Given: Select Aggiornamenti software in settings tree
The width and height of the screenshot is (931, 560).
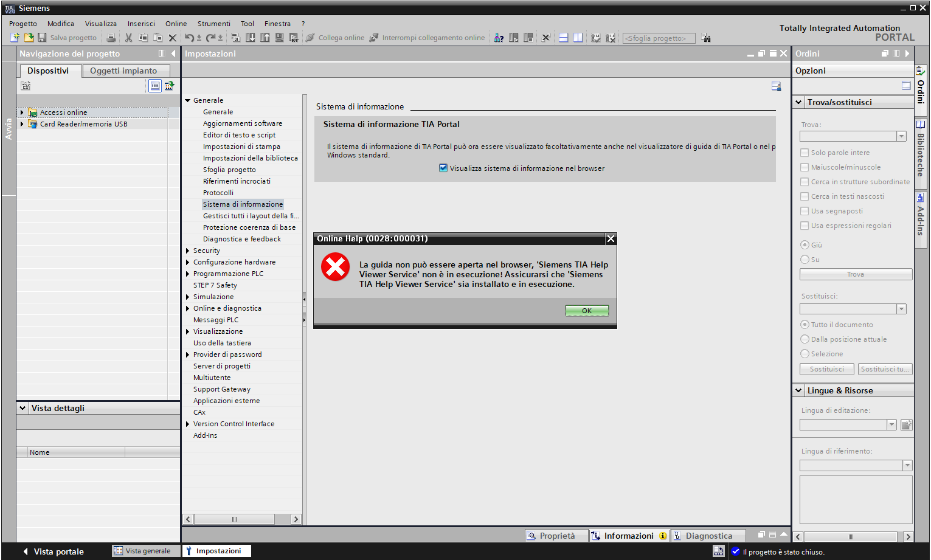Looking at the screenshot, I should coord(243,123).
